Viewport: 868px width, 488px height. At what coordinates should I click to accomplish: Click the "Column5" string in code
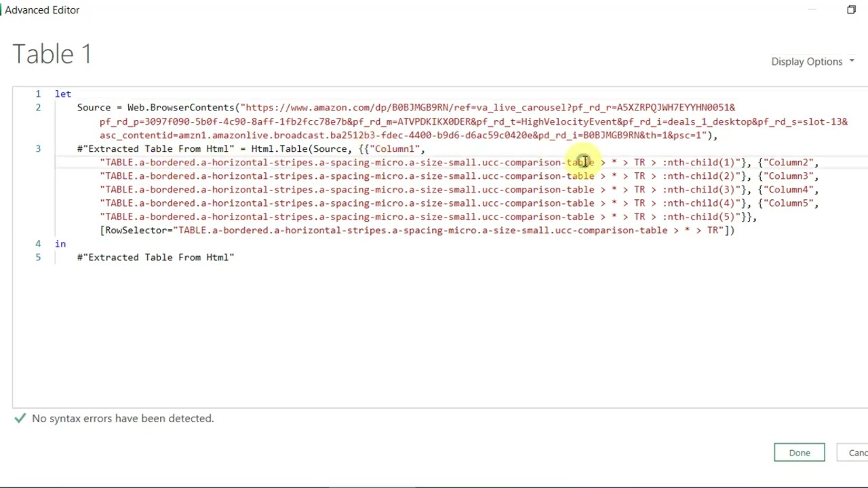[788, 203]
